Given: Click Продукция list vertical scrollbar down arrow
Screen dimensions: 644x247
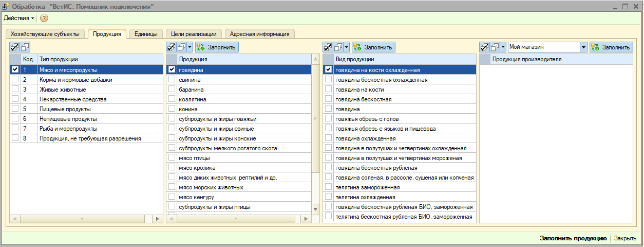Looking at the screenshot, I should 315,210.
